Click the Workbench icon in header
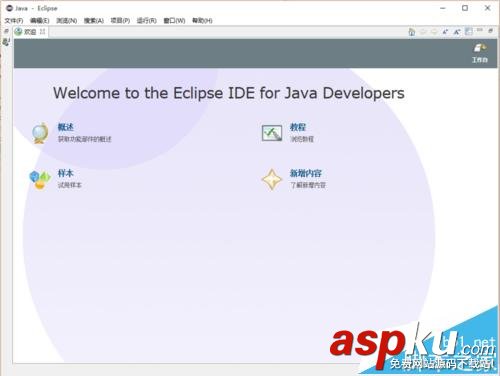 coord(480,48)
